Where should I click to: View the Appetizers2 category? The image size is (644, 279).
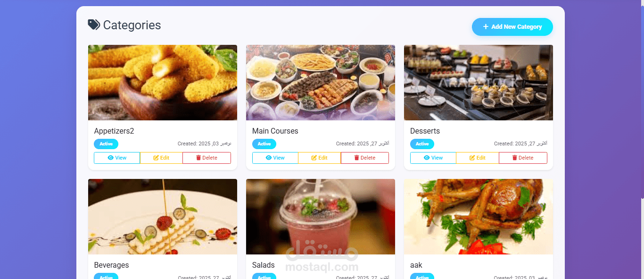click(x=117, y=158)
